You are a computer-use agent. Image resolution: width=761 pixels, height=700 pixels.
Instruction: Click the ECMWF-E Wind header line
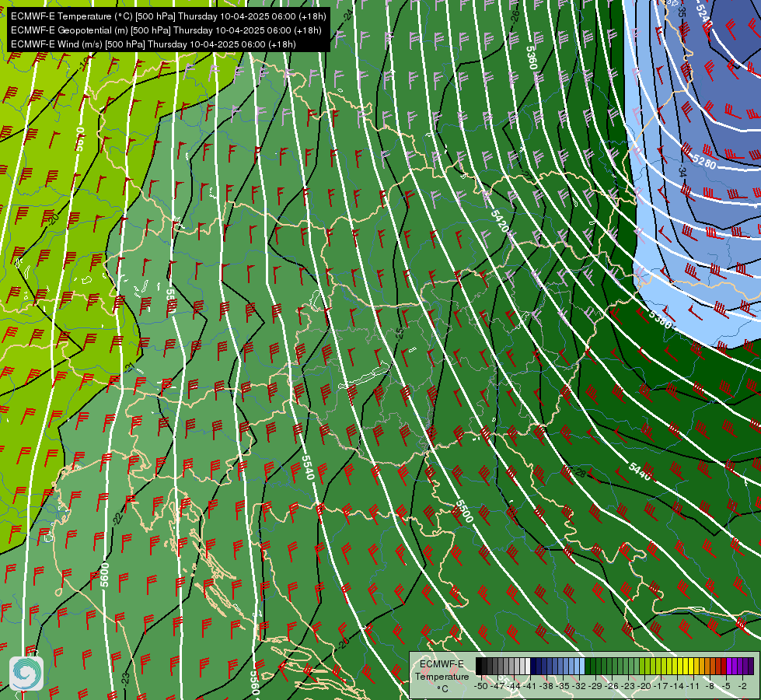[x=153, y=44]
